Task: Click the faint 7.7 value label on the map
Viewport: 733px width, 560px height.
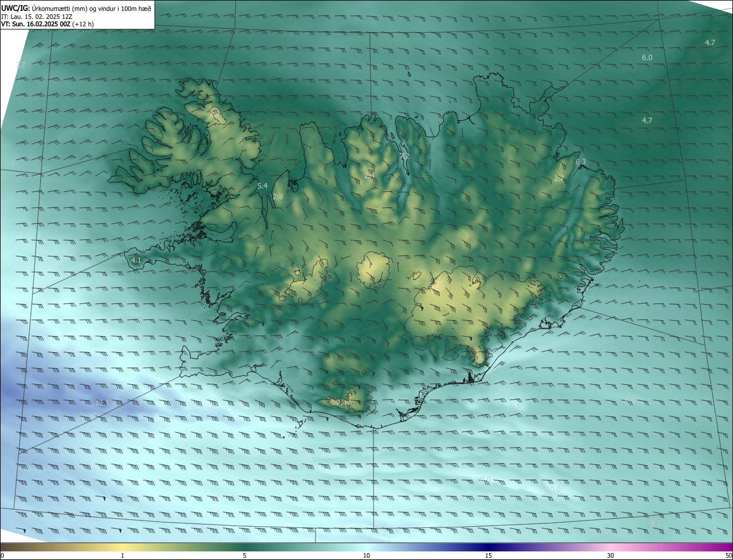Action: [21, 65]
